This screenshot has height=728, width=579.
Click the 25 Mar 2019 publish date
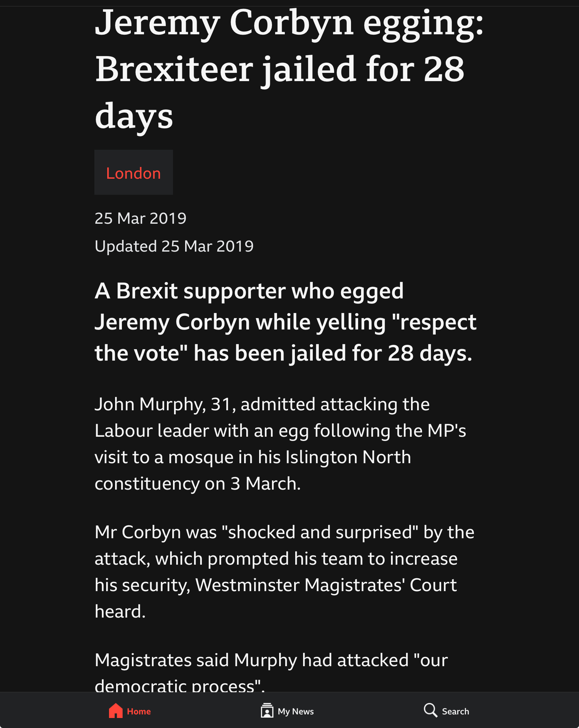(140, 218)
